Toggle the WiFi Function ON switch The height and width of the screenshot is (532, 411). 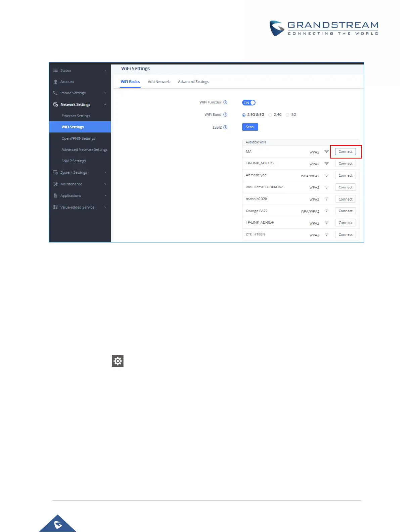pos(249,103)
